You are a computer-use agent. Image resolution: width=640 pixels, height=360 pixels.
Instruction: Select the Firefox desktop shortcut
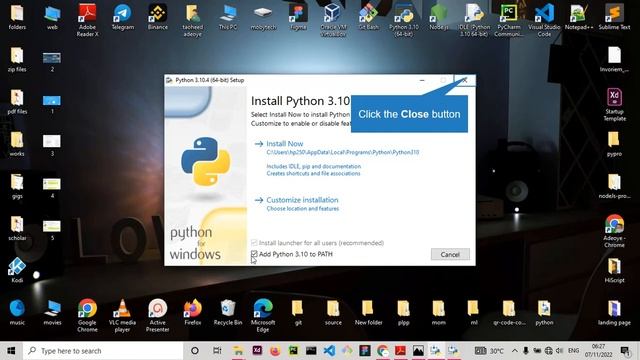pyautogui.click(x=193, y=312)
